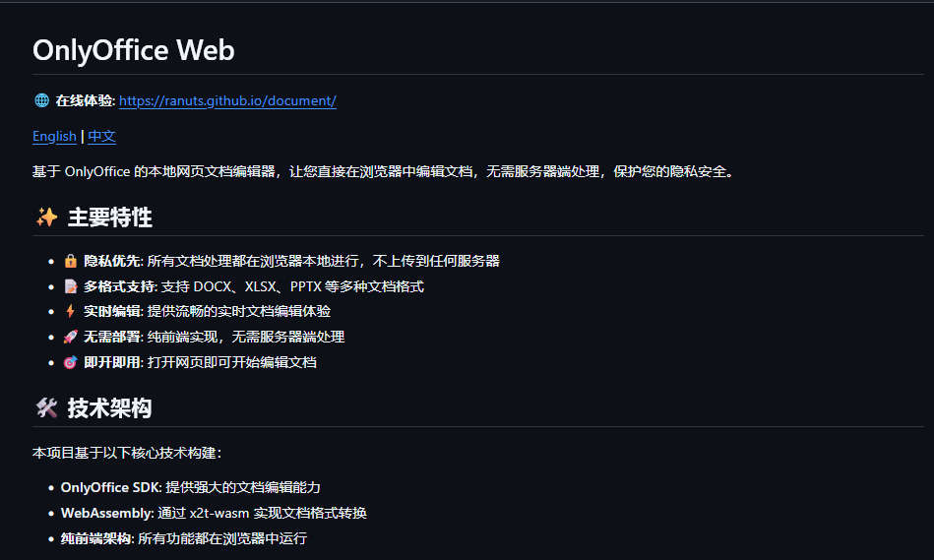934x560 pixels.
Task: Click the text 支持 DOCX、XLSX、PPTX 等多种文档格式
Action: tap(292, 286)
